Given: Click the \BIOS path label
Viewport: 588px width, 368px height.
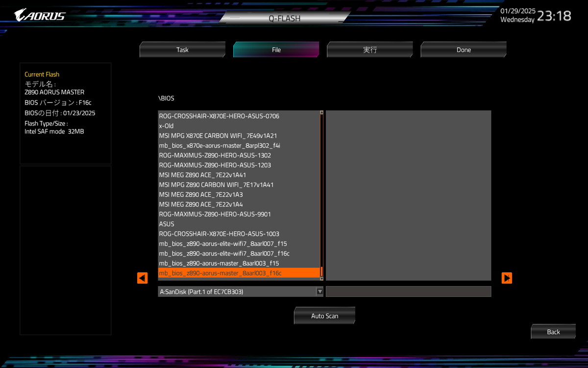Looking at the screenshot, I should coord(166,98).
